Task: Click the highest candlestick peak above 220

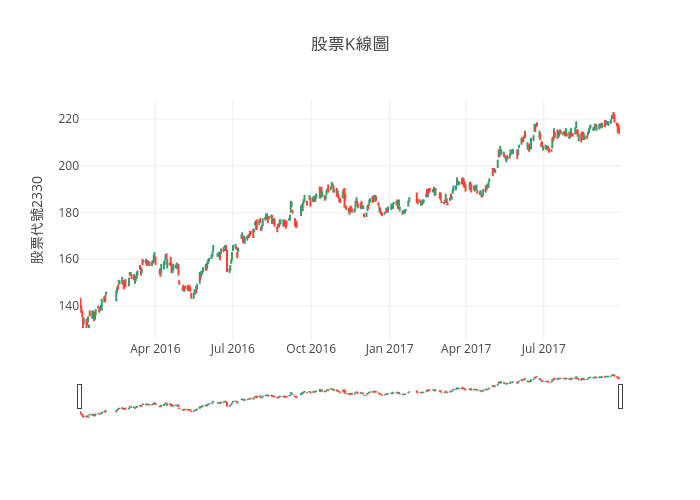Action: 613,116
